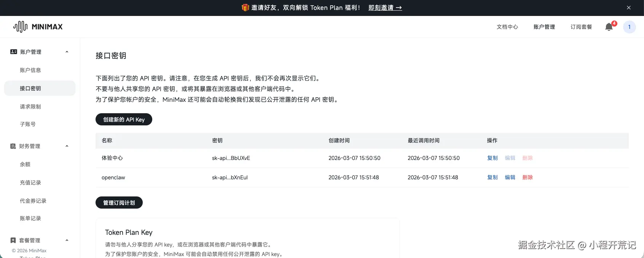Click 编辑 for the 体验中心 key
Image resolution: width=644 pixels, height=258 pixels.
click(x=510, y=158)
